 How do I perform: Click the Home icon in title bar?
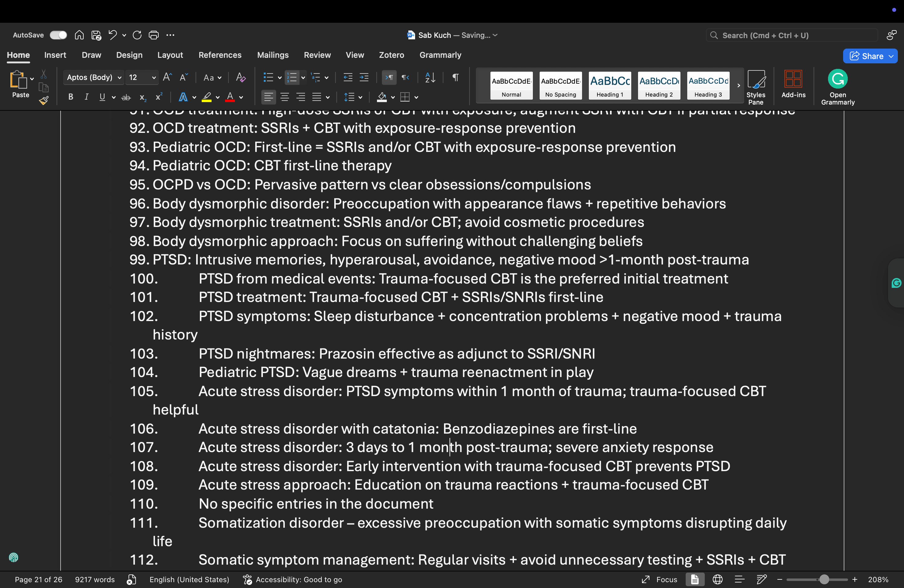click(x=79, y=35)
